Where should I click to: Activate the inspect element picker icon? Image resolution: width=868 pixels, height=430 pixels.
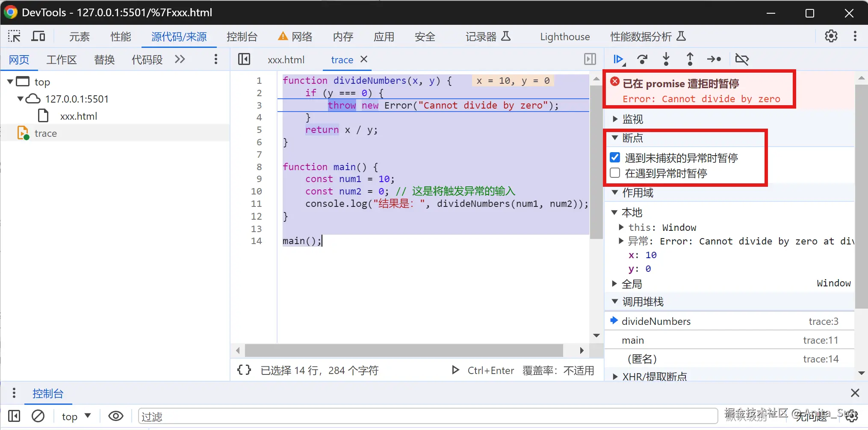click(x=14, y=36)
